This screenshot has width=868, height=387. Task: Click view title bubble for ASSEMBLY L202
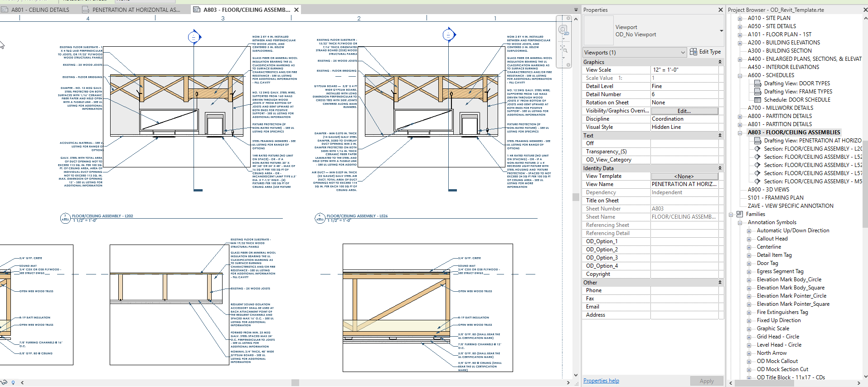click(65, 218)
